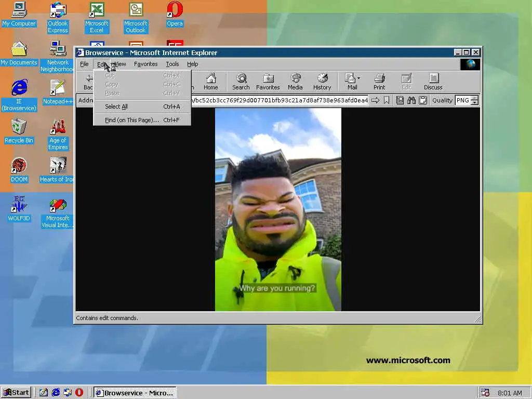Open Microsoft Outlook desktop shortcut
Viewport: 532px width, 399px height.
136,18
